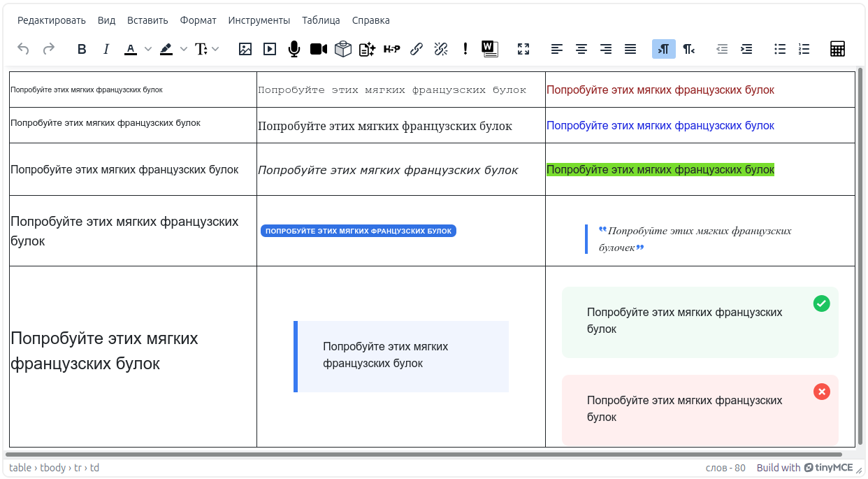
Task: Open the fullscreen mode icon
Action: (x=523, y=49)
